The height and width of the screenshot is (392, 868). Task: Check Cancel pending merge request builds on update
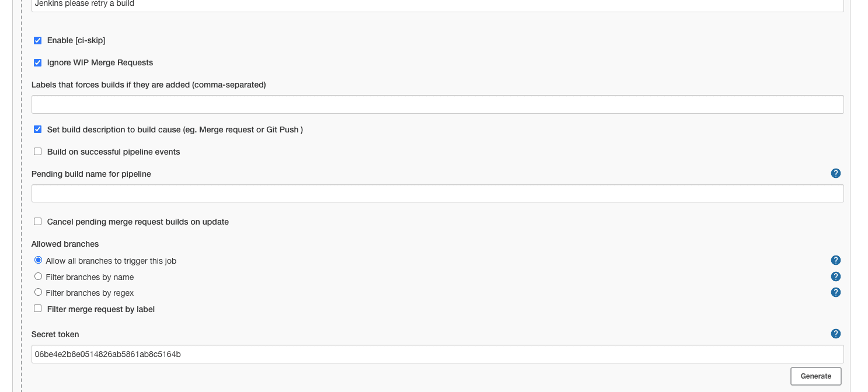pyautogui.click(x=38, y=222)
